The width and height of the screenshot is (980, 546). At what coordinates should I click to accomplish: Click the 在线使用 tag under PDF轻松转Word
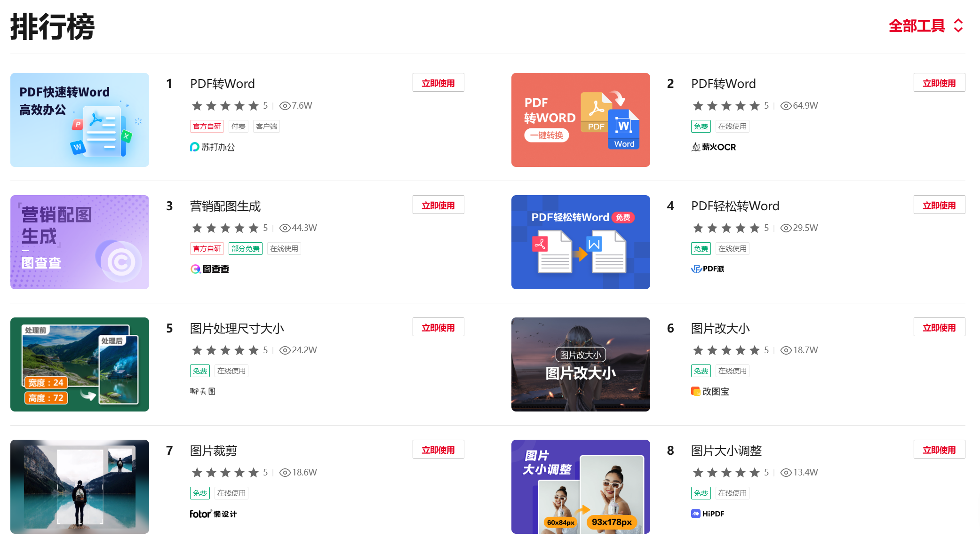point(733,248)
